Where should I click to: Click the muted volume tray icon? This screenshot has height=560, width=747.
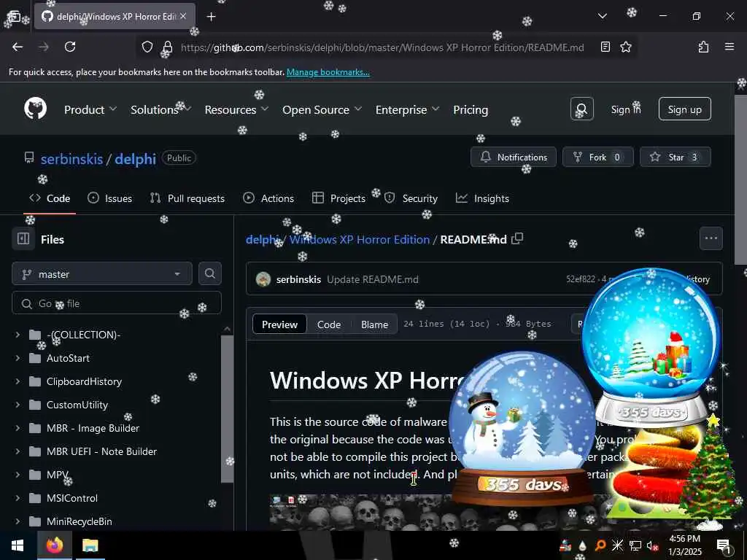(652, 545)
